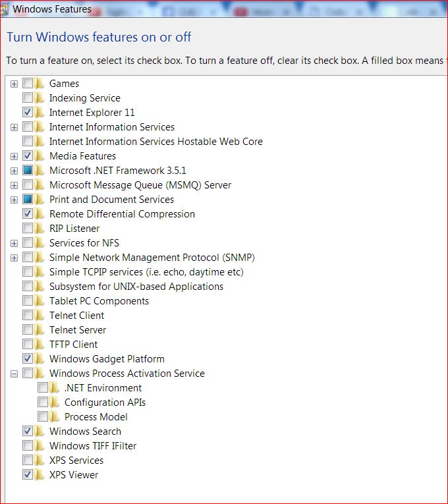This screenshot has width=448, height=504.
Task: Click the folder icon beside Microsoft .NET Framework 3.5.1
Action: (40, 171)
